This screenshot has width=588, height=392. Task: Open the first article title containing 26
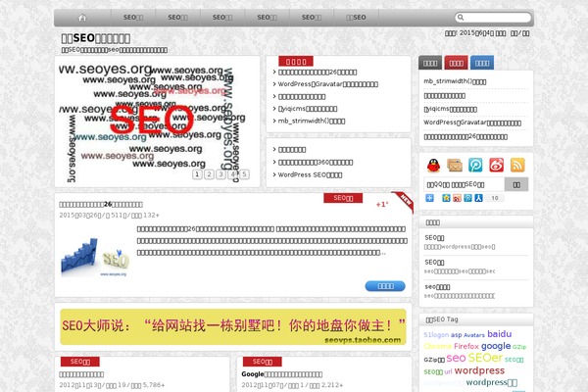pos(101,205)
